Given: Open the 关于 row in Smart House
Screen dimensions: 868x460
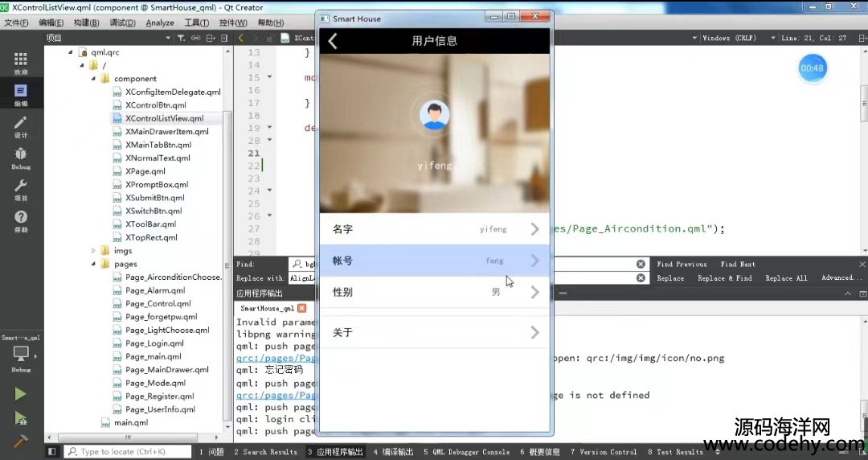Looking at the screenshot, I should click(x=435, y=332).
